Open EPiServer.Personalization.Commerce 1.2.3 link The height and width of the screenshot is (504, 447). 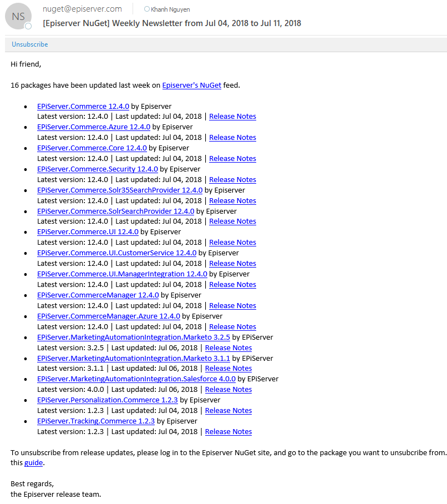[108, 400]
